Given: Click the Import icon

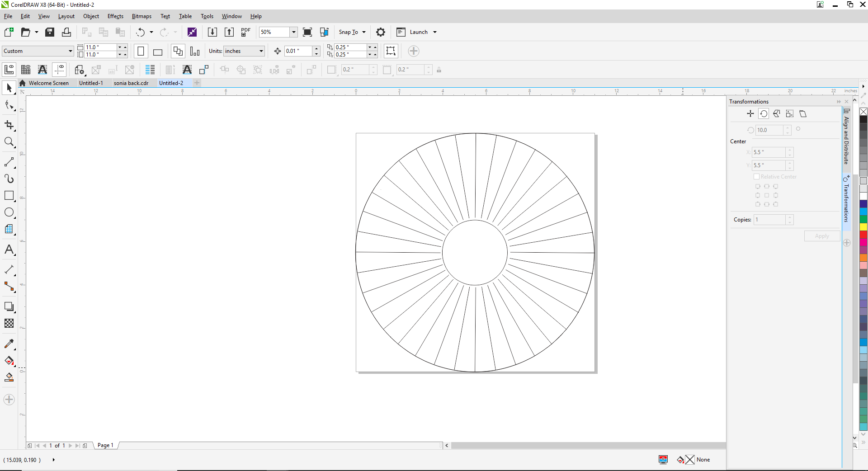Looking at the screenshot, I should (212, 32).
